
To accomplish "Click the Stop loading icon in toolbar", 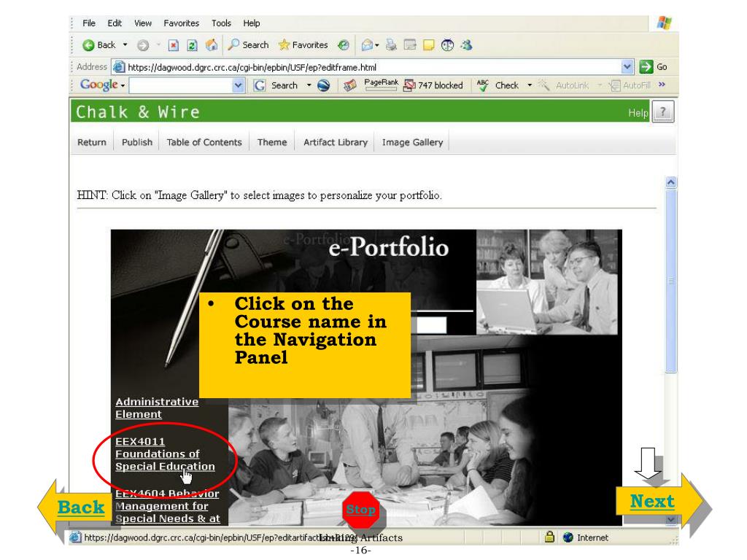I will (x=174, y=45).
